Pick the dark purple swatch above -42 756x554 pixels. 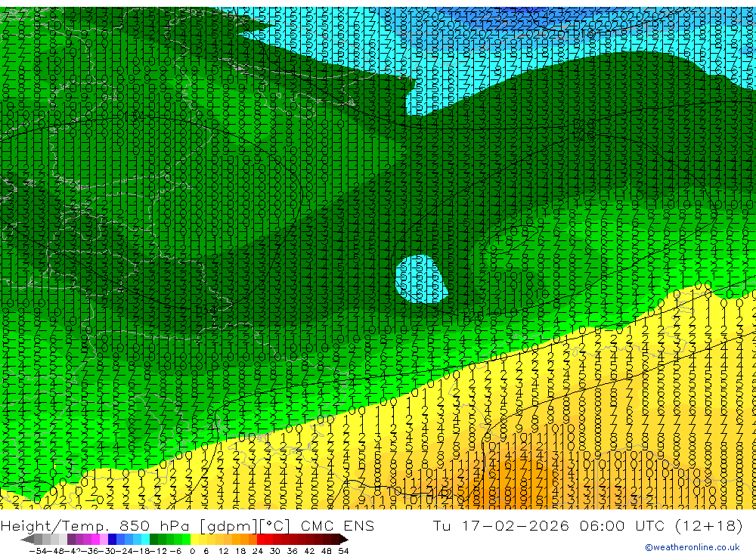[x=71, y=539]
